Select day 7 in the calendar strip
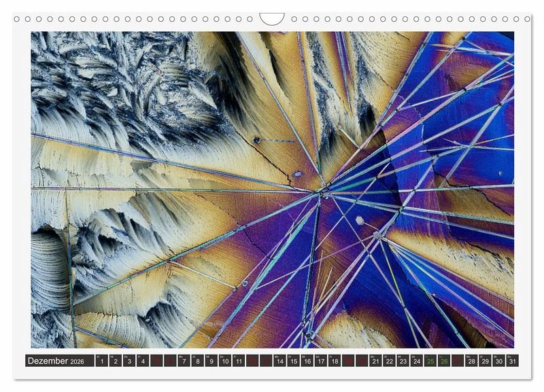Image resolution: width=544 pixels, height=392 pixels. coord(184,361)
